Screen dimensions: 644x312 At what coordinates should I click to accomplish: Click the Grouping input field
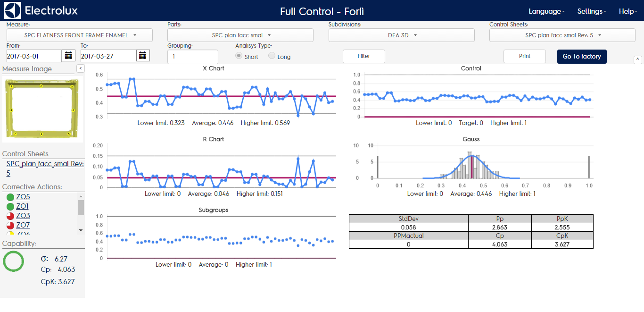(x=193, y=57)
